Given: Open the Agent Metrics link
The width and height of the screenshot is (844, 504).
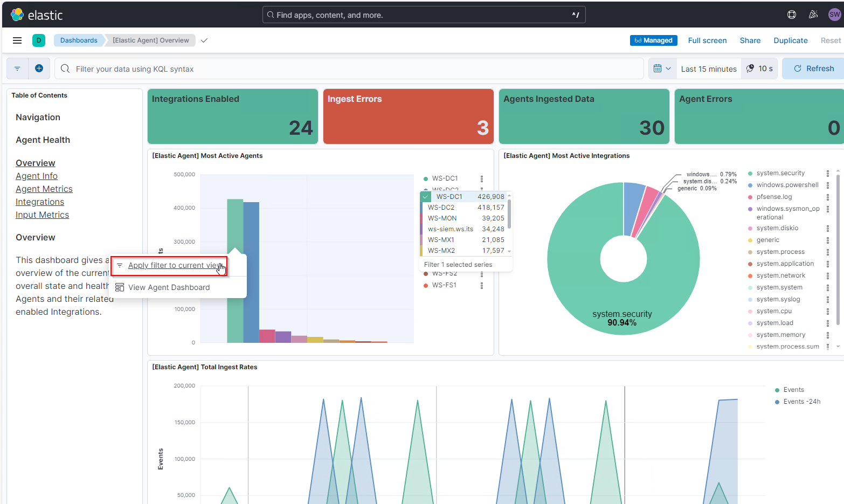Looking at the screenshot, I should 44,189.
